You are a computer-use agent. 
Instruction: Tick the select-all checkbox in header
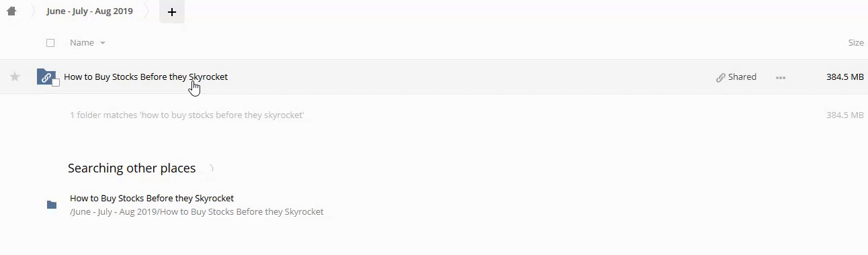(x=50, y=43)
